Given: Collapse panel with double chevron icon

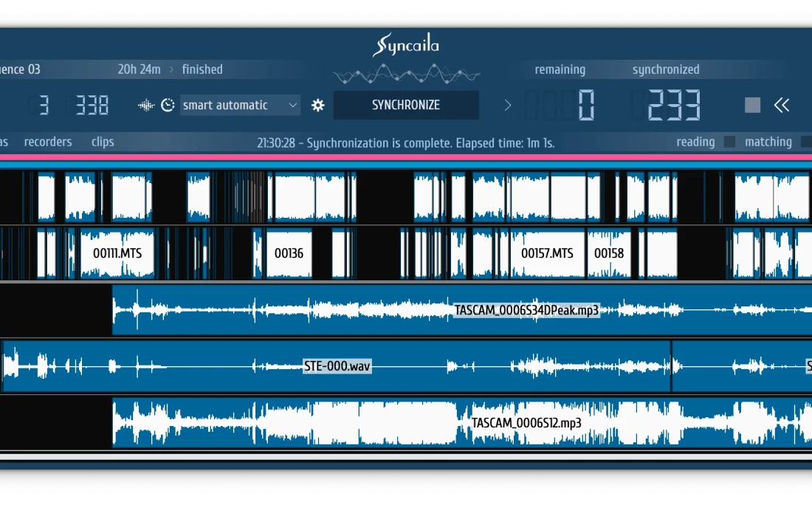Looking at the screenshot, I should tap(782, 105).
